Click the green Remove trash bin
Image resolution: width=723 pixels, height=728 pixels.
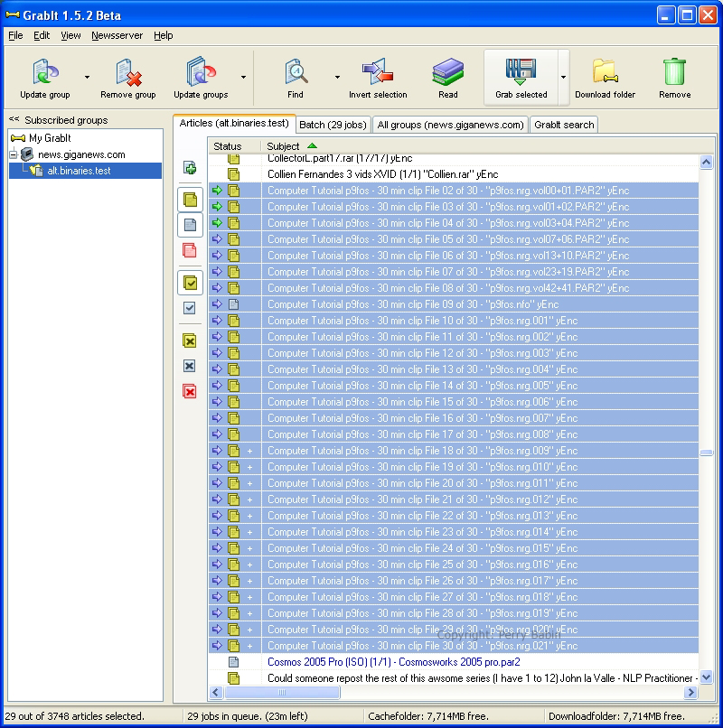tap(675, 72)
